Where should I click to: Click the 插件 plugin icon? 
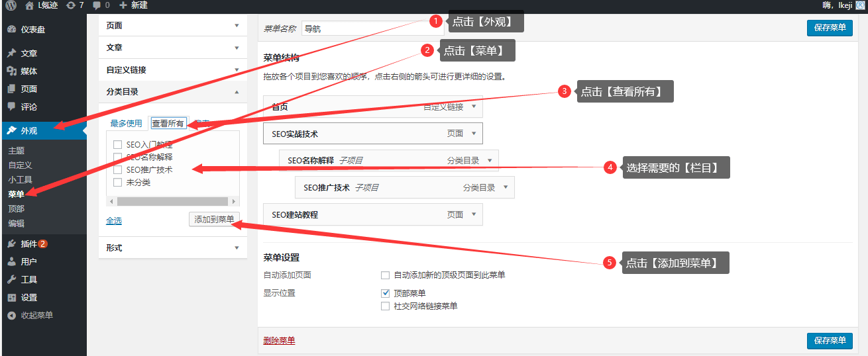(11, 244)
